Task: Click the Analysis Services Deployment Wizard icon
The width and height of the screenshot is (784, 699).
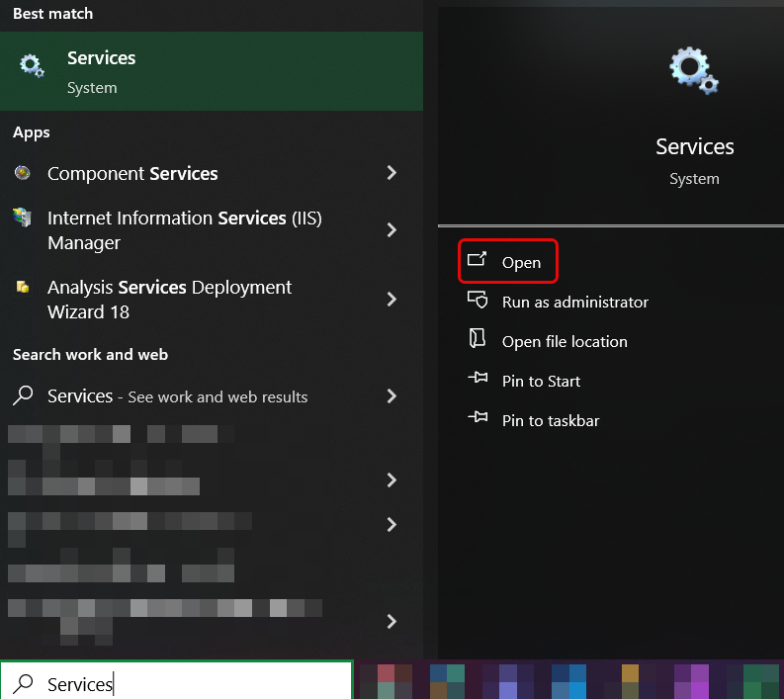Action: [23, 287]
